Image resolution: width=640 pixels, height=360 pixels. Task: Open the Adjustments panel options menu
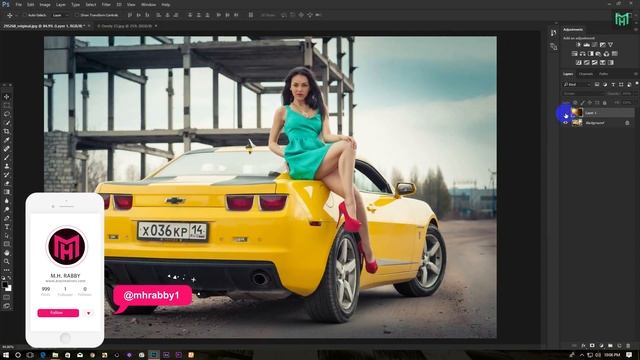[x=636, y=29]
